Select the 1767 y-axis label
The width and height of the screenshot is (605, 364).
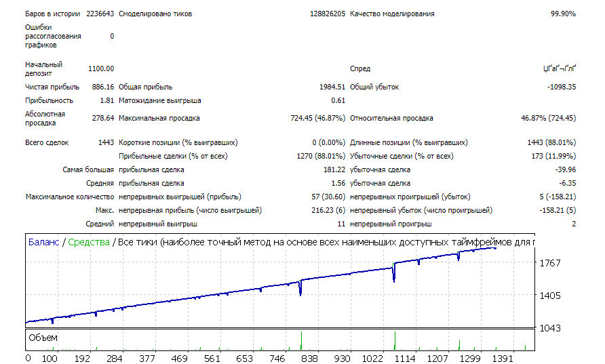click(x=550, y=264)
